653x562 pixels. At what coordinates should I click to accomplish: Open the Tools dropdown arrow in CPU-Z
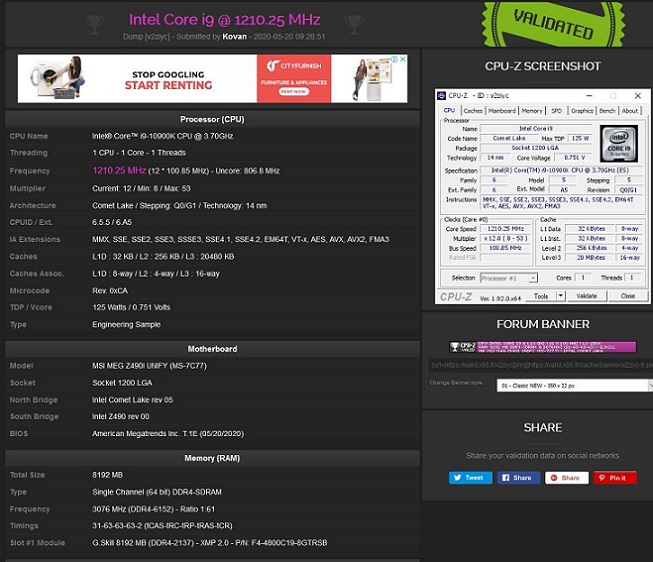click(561, 296)
